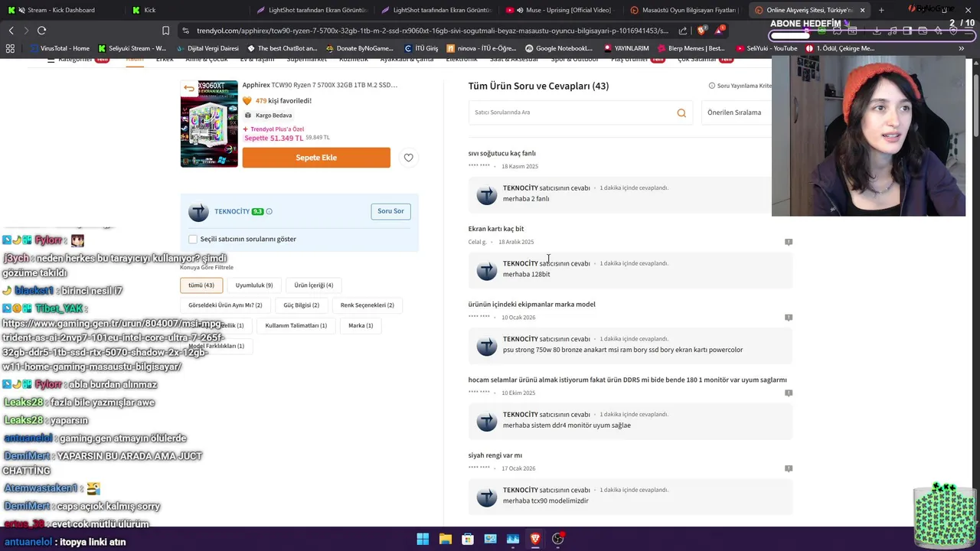Open the 'Önerilen Sıralama' sort dropdown

point(737,112)
